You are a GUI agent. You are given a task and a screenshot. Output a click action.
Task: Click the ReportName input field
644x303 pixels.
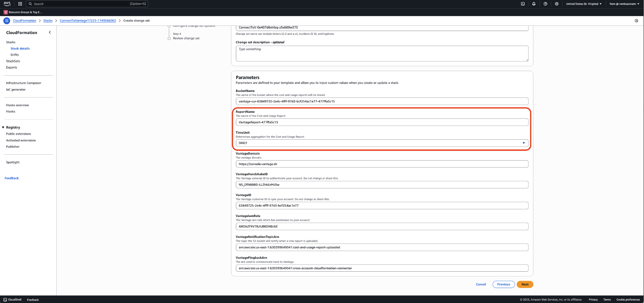(382, 122)
